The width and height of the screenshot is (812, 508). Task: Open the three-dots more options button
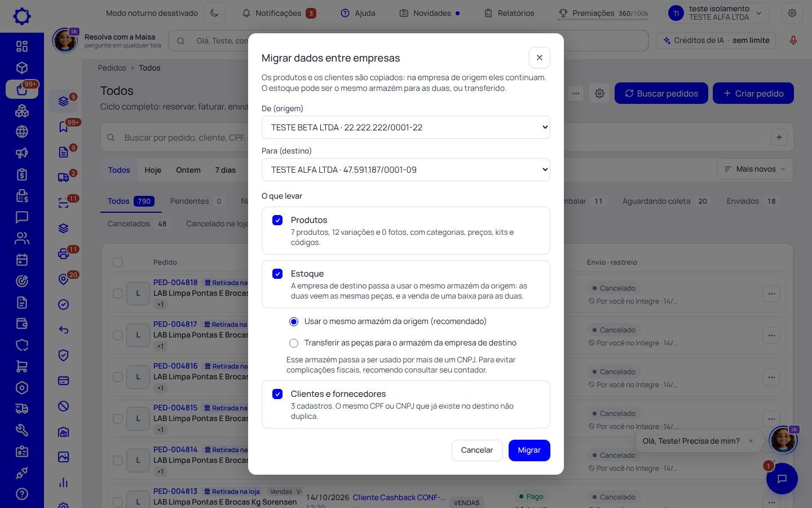click(576, 93)
